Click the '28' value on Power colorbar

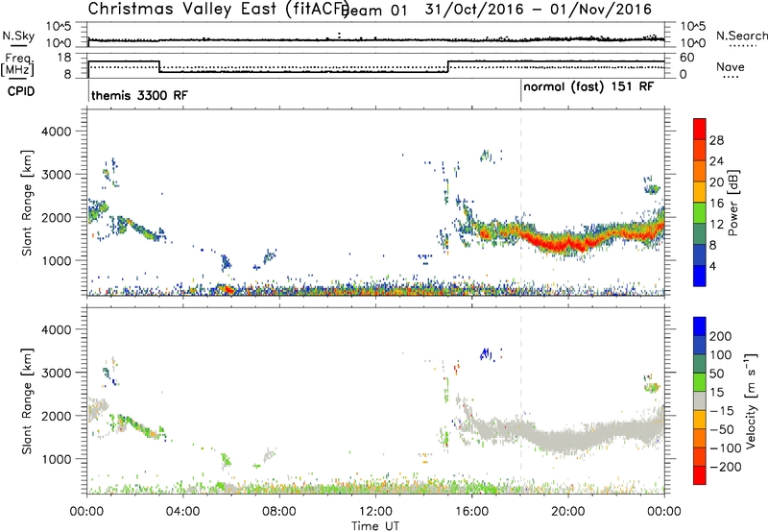[x=716, y=140]
